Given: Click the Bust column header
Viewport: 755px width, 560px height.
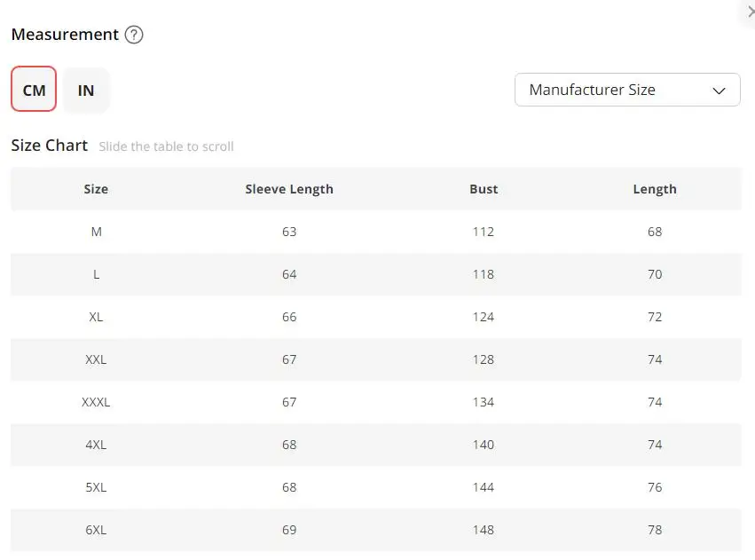Looking at the screenshot, I should pos(484,189).
